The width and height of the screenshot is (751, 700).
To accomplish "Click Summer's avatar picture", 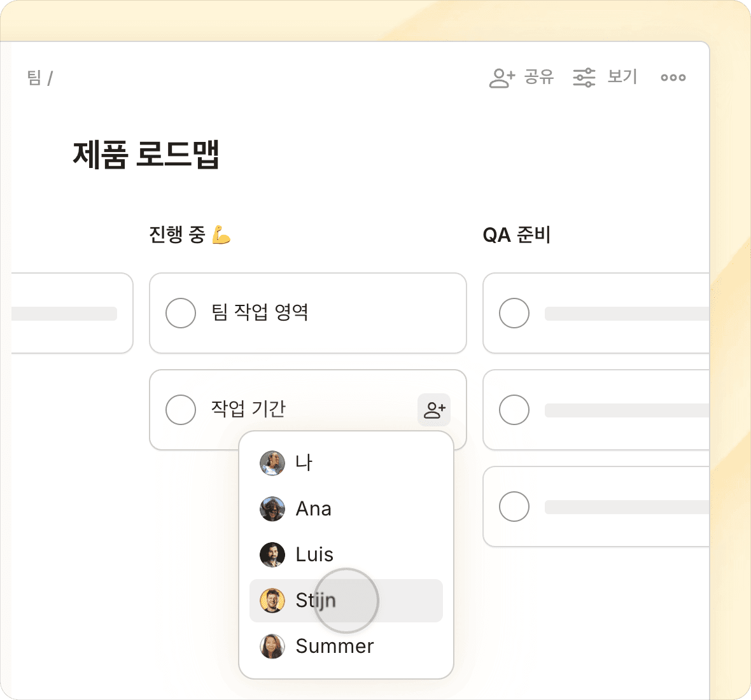I will pos(272,646).
